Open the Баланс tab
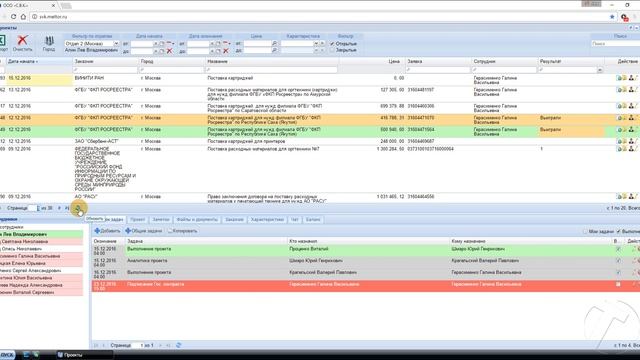The height and width of the screenshot is (360, 640). [x=313, y=220]
